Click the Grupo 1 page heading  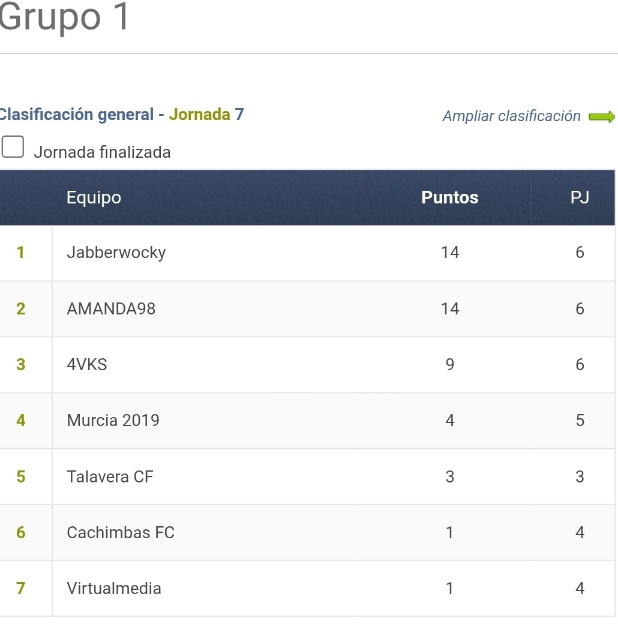coord(64,17)
